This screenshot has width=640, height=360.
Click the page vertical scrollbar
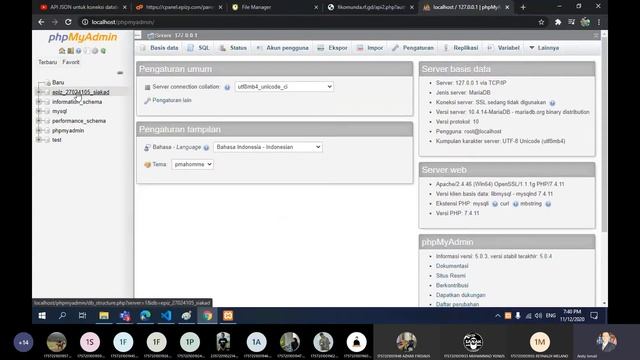(x=604, y=135)
